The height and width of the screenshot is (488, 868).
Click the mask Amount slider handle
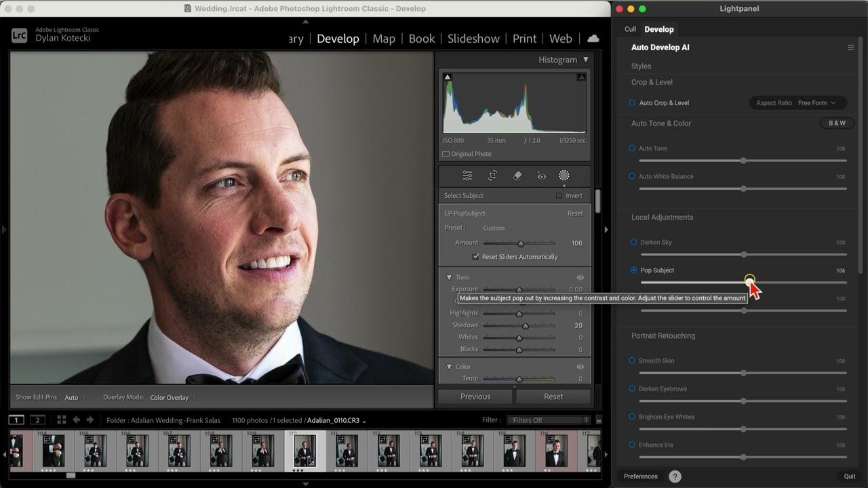click(x=521, y=243)
